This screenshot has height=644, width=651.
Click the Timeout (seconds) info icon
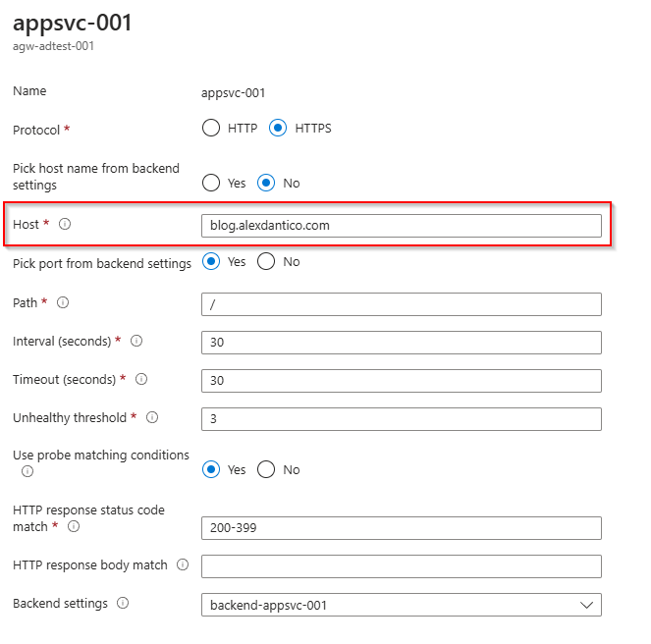tap(140, 379)
